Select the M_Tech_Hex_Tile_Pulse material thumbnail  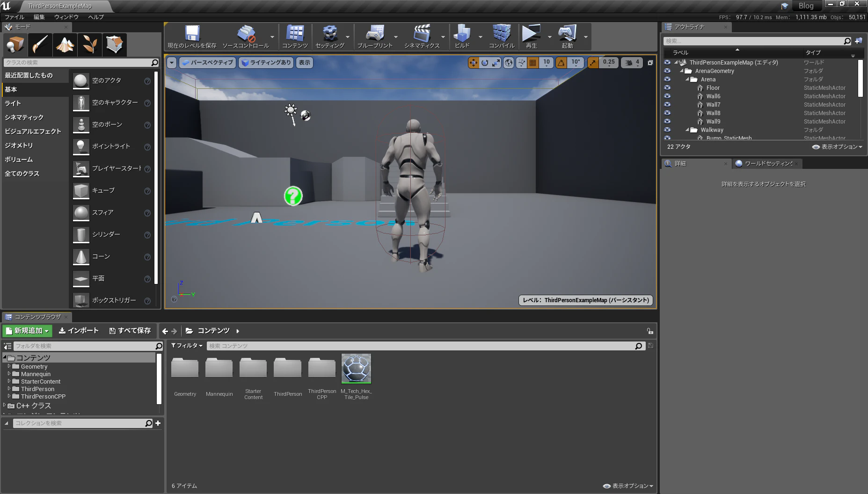356,369
